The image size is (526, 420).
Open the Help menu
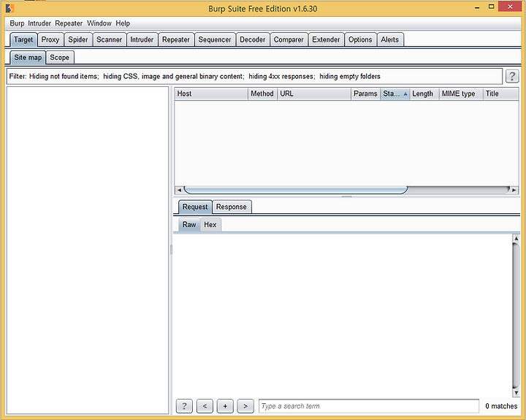pyautogui.click(x=123, y=23)
